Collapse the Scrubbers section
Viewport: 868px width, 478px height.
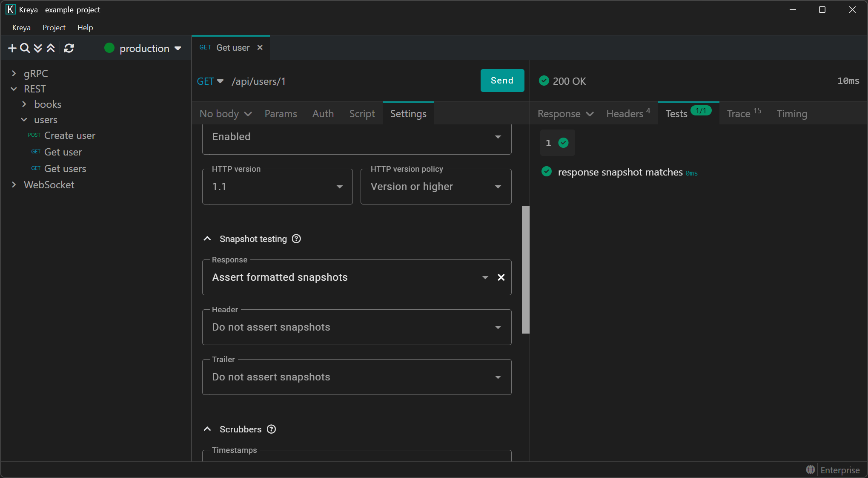(208, 429)
